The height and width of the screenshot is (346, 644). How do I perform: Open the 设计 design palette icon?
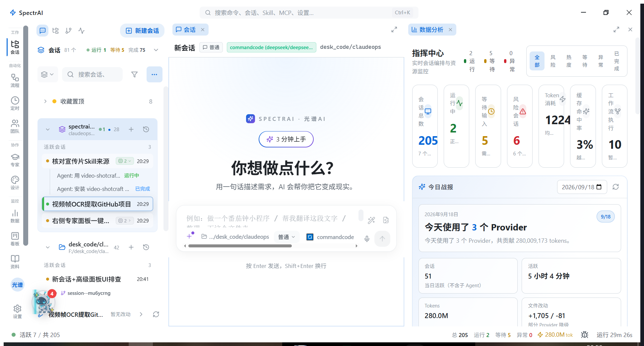(x=15, y=183)
